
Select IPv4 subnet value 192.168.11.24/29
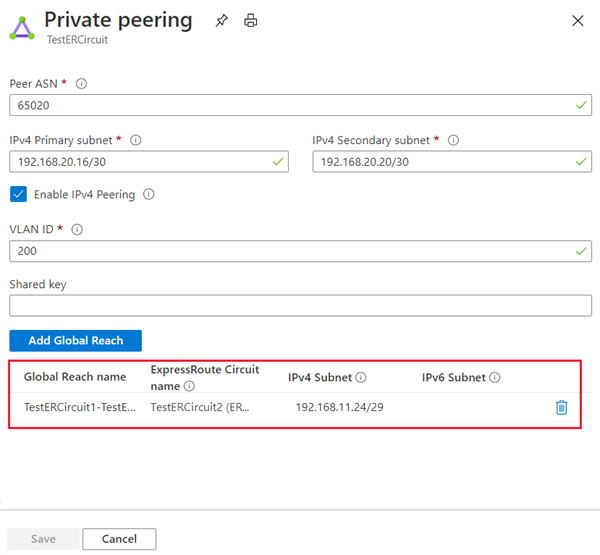(339, 407)
